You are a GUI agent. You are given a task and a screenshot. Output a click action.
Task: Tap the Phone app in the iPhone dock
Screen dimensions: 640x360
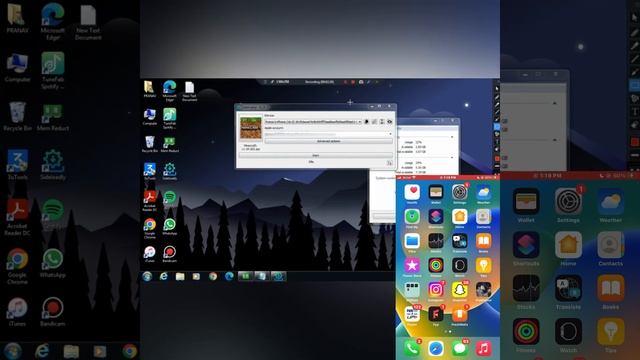(412, 349)
